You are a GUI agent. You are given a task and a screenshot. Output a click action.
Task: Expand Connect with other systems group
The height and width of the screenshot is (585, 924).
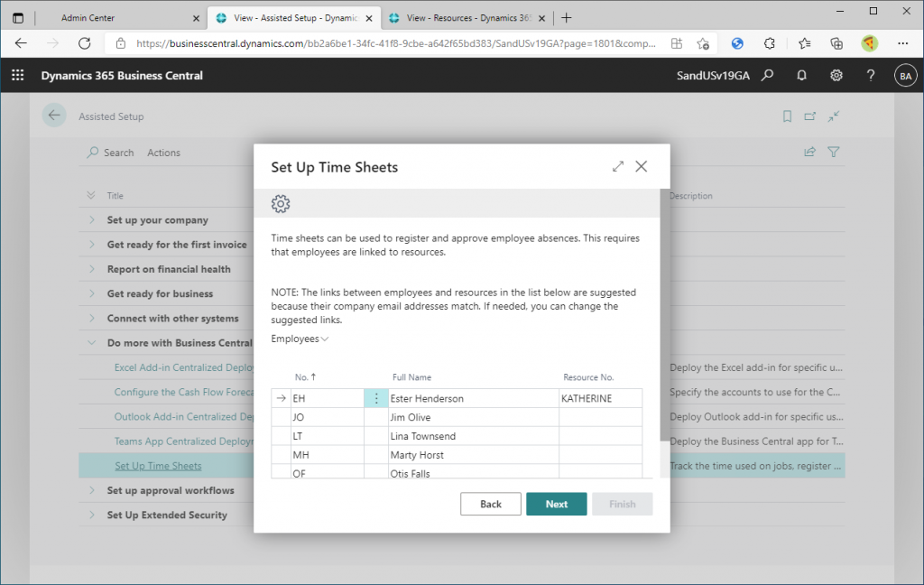pyautogui.click(x=92, y=318)
